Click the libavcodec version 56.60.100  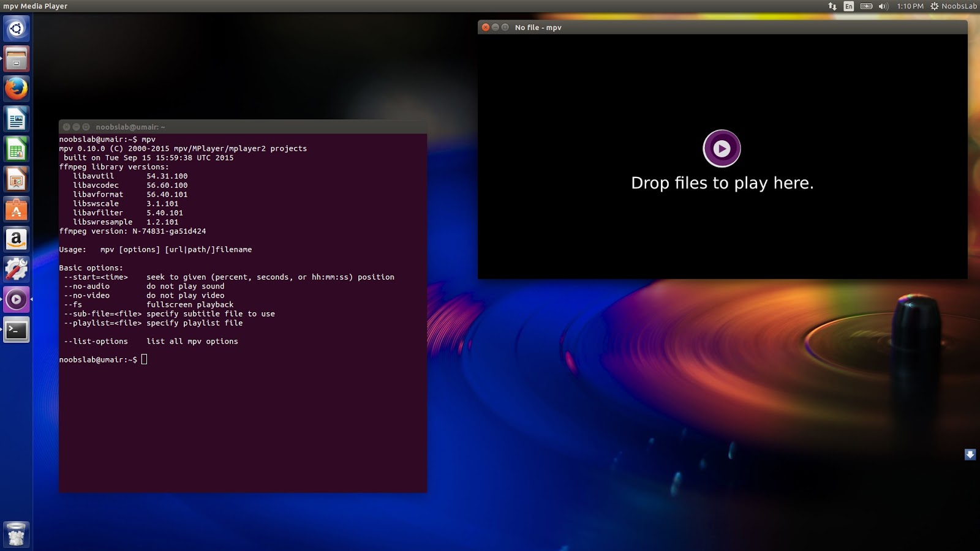click(x=167, y=186)
